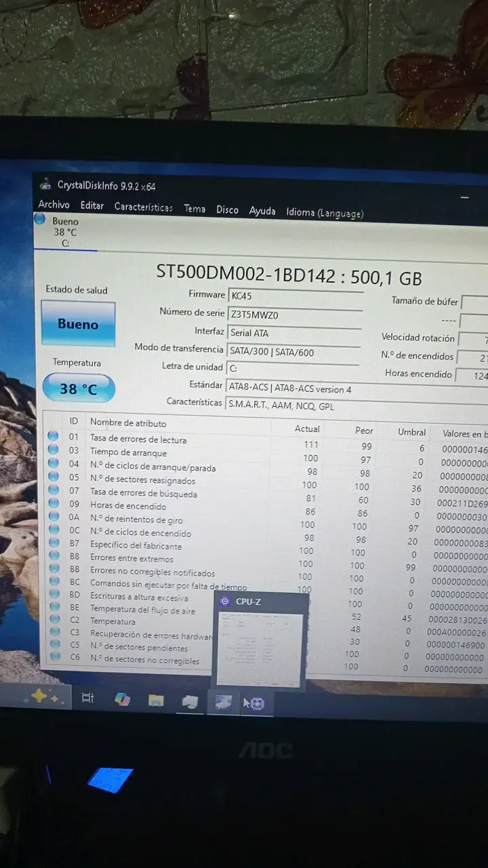Image resolution: width=488 pixels, height=868 pixels.
Task: Open the Tema menu
Action: point(195,208)
